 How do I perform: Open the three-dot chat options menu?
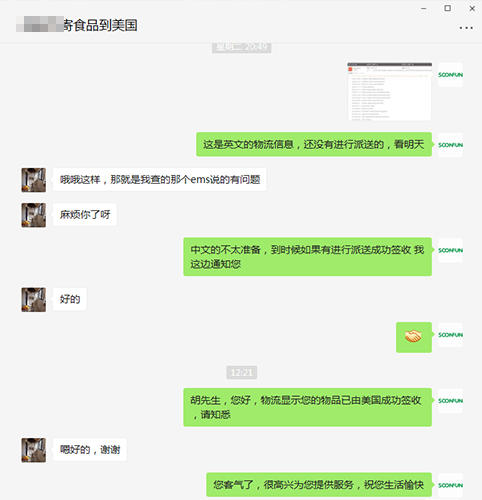[x=466, y=28]
